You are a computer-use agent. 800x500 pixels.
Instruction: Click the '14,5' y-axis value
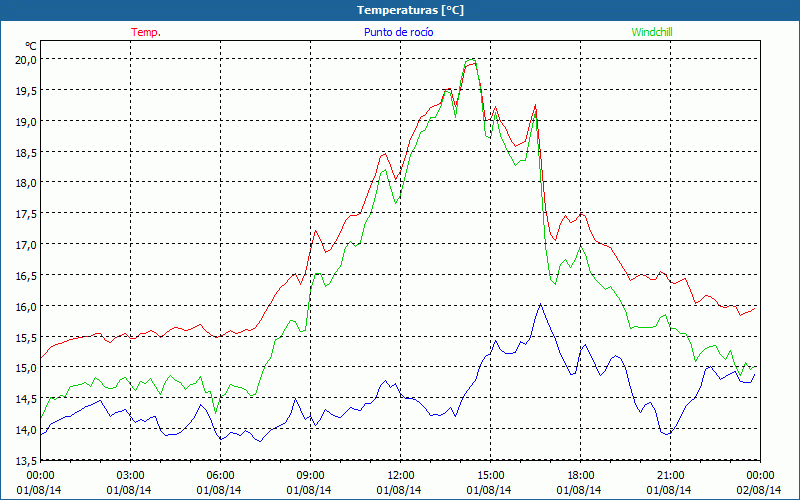click(27, 398)
